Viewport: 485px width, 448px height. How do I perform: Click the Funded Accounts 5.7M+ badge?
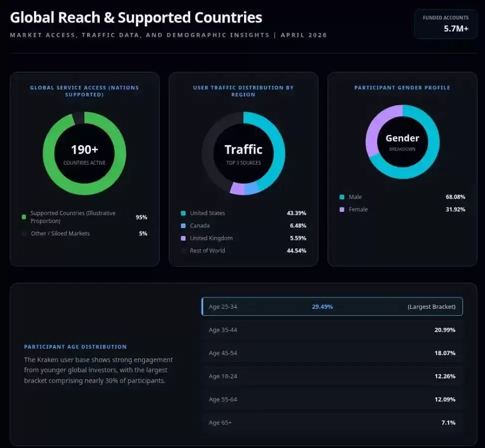(446, 24)
